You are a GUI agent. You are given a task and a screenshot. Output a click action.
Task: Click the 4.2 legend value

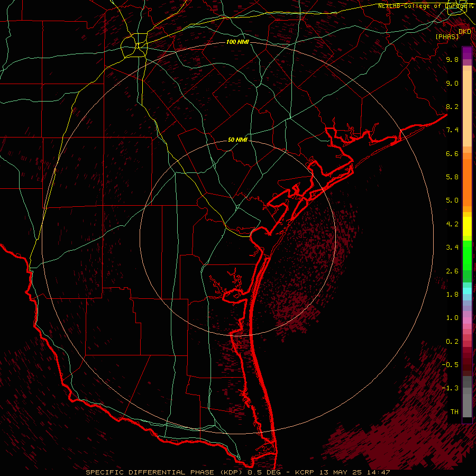tap(452, 224)
